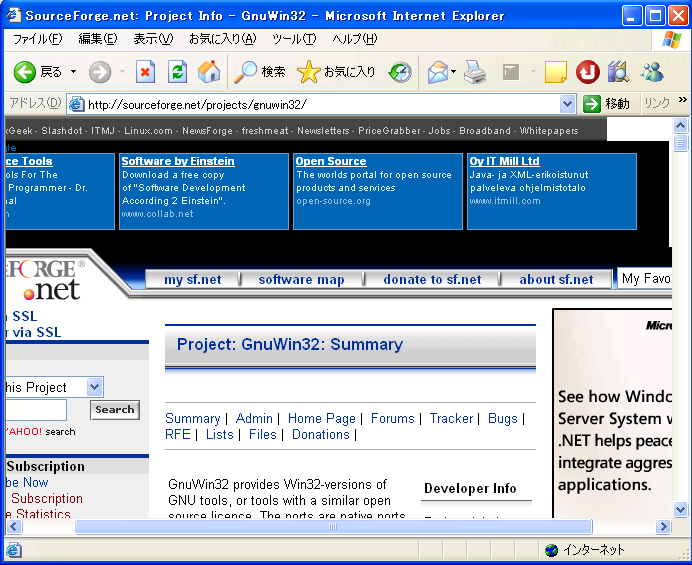Click the Slashdot link in top bar

(62, 131)
